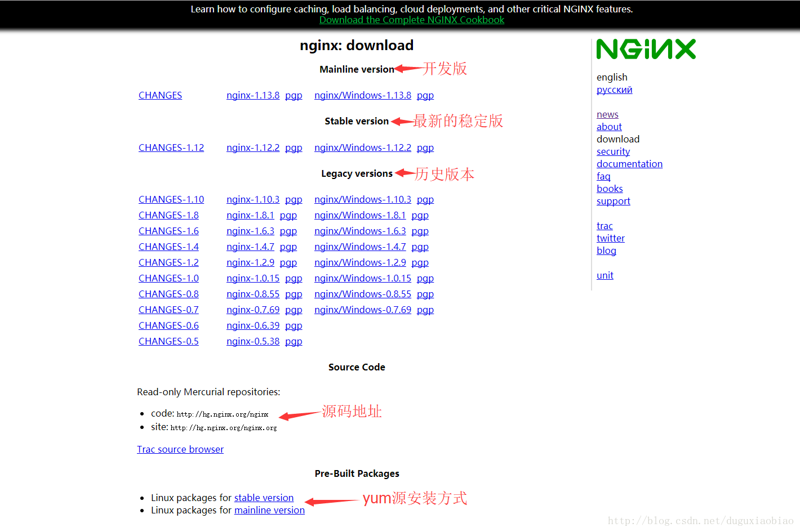Image resolution: width=800 pixels, height=532 pixels.
Task: Download nginx-1.4.7
Action: (x=250, y=247)
